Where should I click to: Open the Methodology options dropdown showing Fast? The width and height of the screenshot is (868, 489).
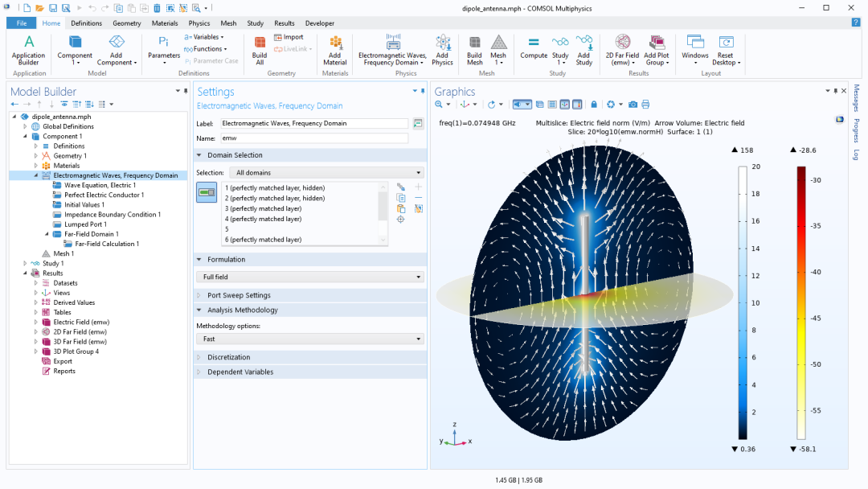pos(310,339)
